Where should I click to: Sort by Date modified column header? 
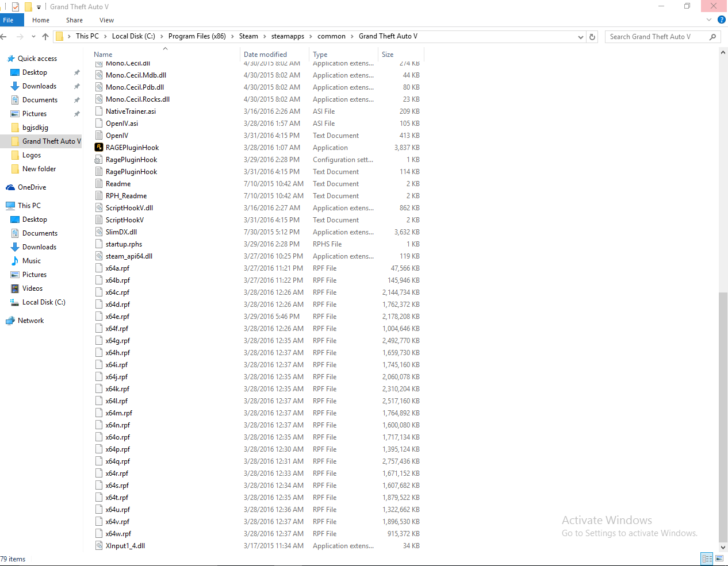pyautogui.click(x=265, y=55)
